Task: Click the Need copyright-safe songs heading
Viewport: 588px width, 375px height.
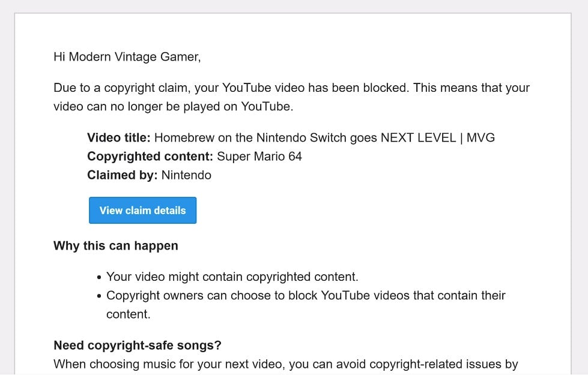Action: coord(138,345)
